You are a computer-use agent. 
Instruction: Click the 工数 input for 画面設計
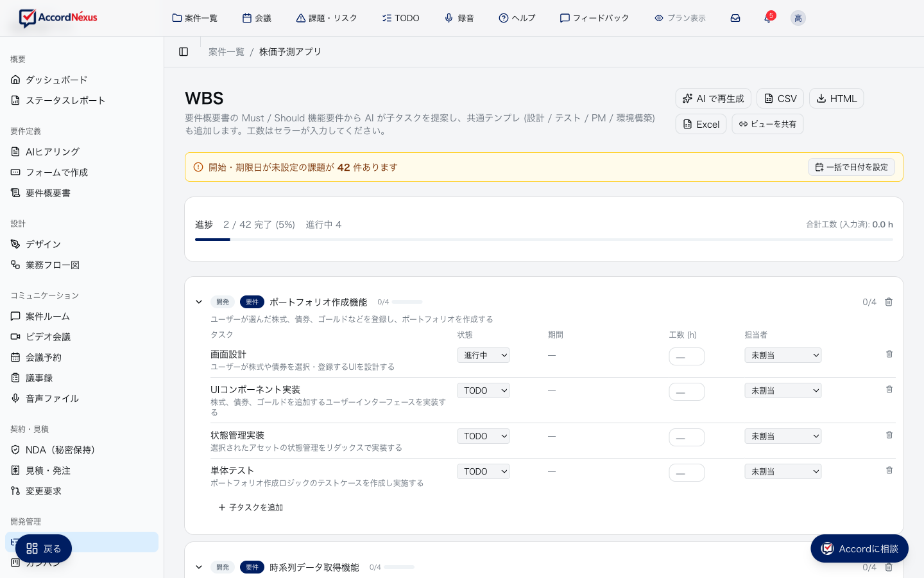coord(687,356)
